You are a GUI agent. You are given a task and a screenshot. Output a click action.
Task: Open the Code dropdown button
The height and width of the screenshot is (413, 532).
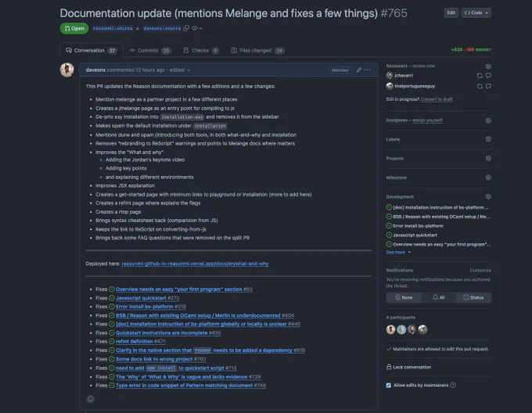tap(476, 13)
